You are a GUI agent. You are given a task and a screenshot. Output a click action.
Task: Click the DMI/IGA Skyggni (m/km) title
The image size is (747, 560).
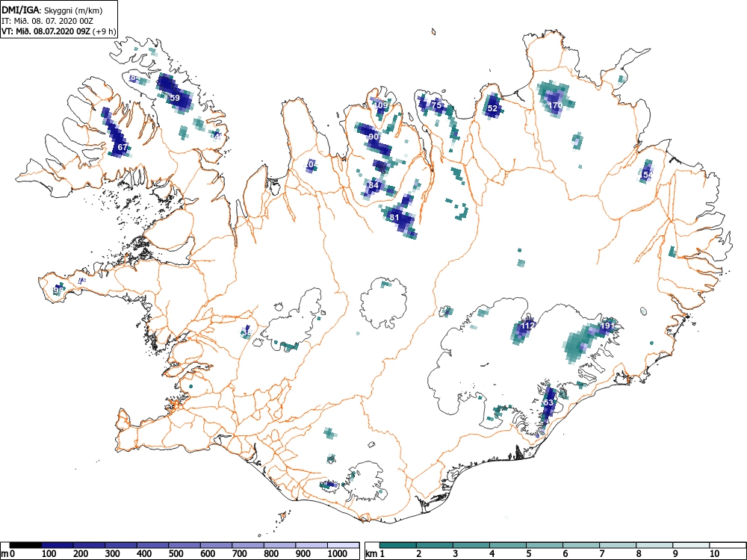(52, 10)
